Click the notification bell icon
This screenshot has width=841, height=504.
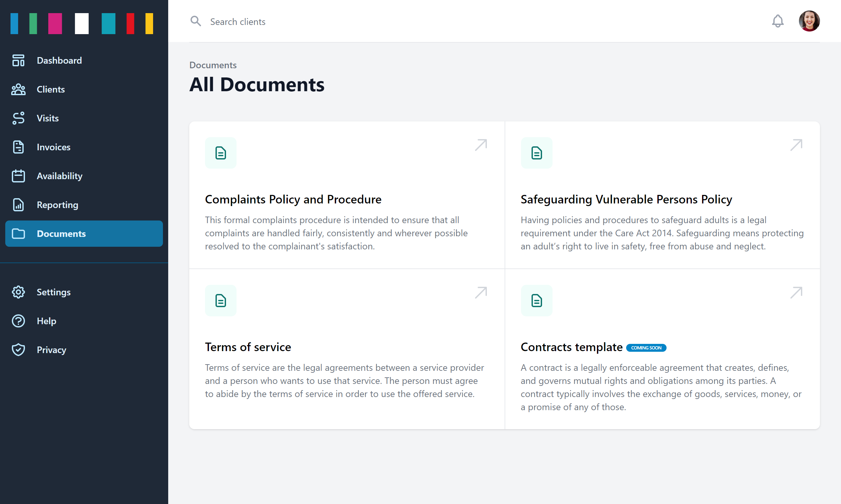tap(778, 21)
